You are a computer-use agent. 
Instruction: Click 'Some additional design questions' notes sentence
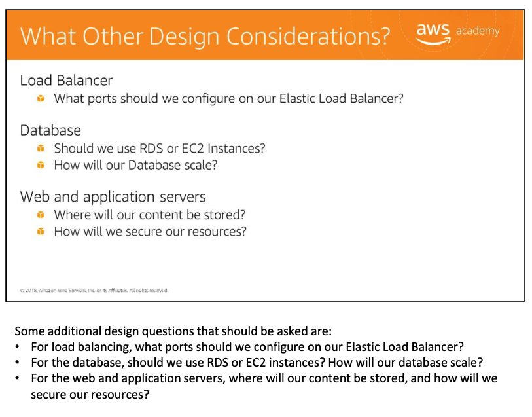click(173, 331)
